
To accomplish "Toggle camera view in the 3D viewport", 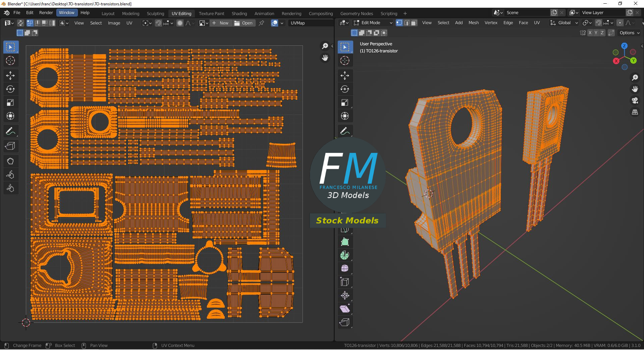I will (x=635, y=100).
